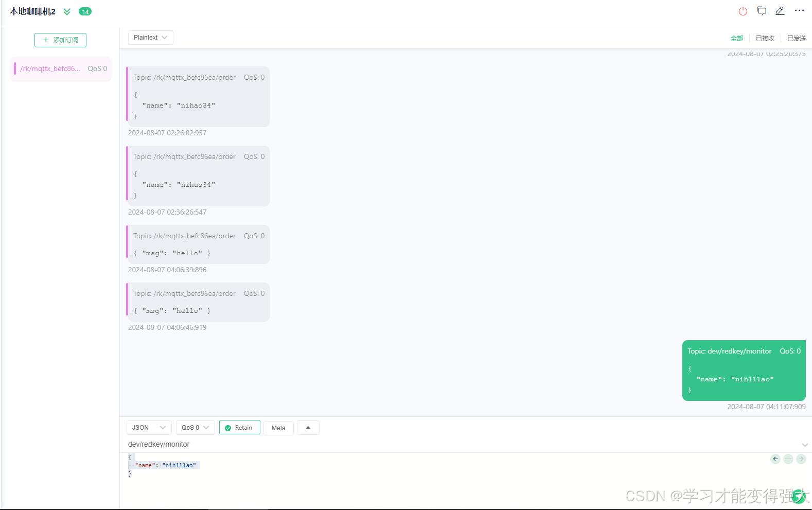Screen dimensions: 812x510
Task: Go to previous payload history arrow
Action: click(775, 459)
